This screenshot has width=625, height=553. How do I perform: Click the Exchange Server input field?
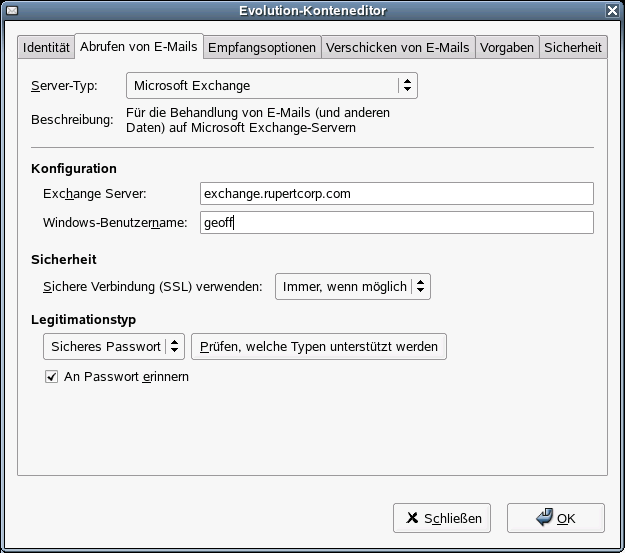(396, 193)
